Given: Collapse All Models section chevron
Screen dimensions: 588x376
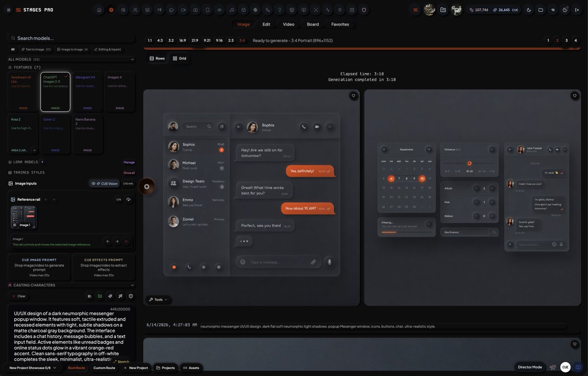Looking at the screenshot, I should click(132, 59).
